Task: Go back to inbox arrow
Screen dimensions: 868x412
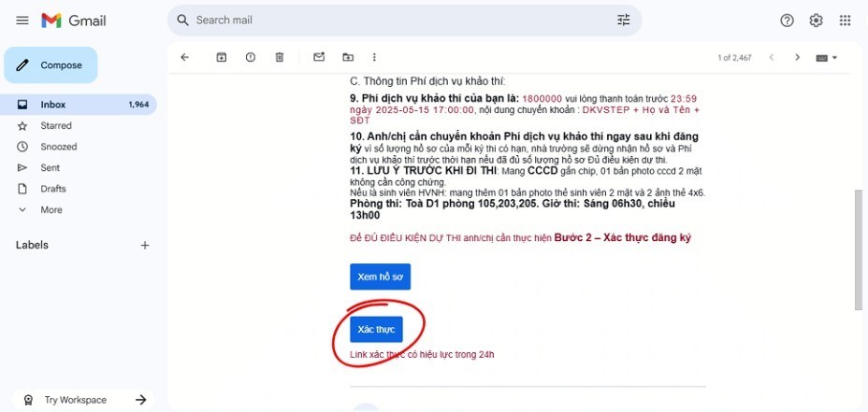Action: (185, 57)
